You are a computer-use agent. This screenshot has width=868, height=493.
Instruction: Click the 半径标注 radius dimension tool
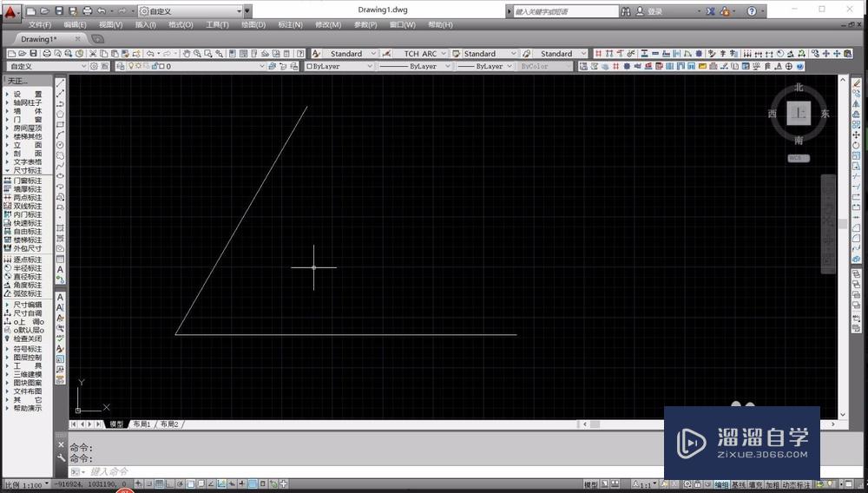23,268
